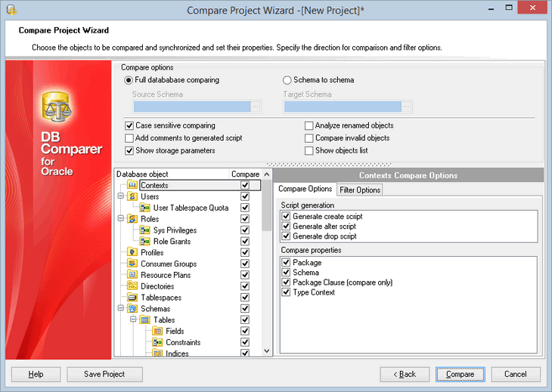Click the Constraints icon in tree
552x392 pixels.
[x=157, y=342]
